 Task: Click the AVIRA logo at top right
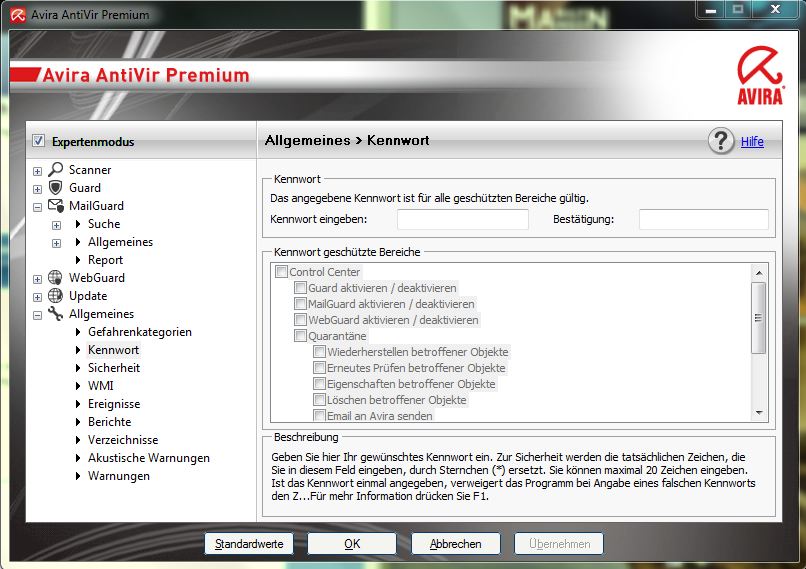pyautogui.click(x=760, y=76)
